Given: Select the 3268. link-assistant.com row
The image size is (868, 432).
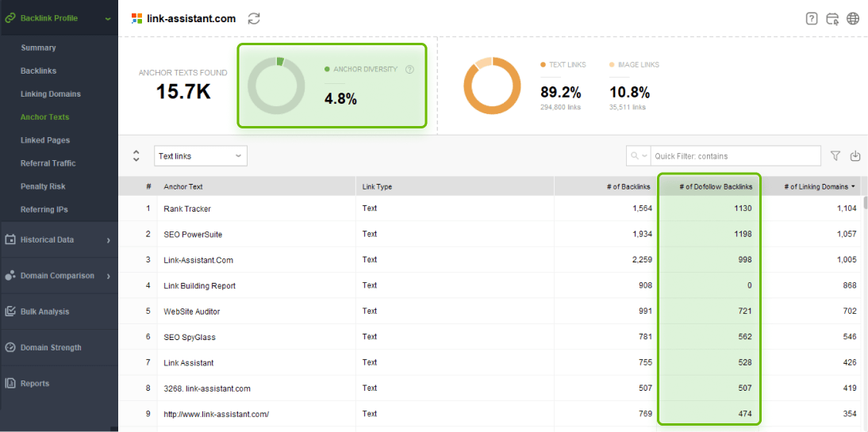Looking at the screenshot, I should coord(490,388).
